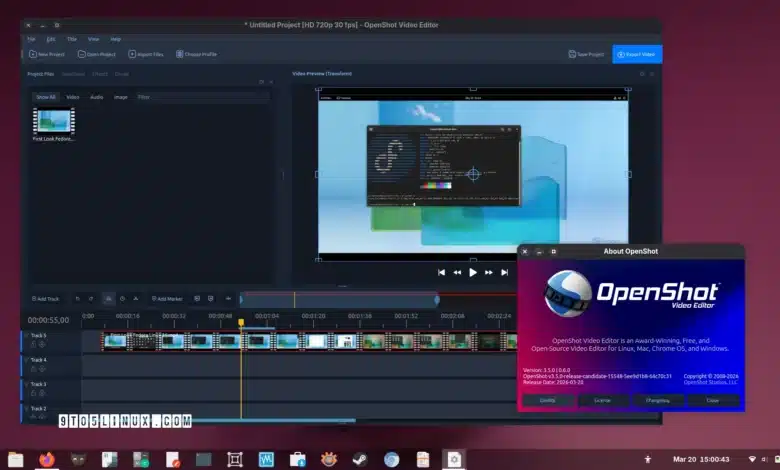
Task: Select the clock timing tool
Action: tap(122, 299)
